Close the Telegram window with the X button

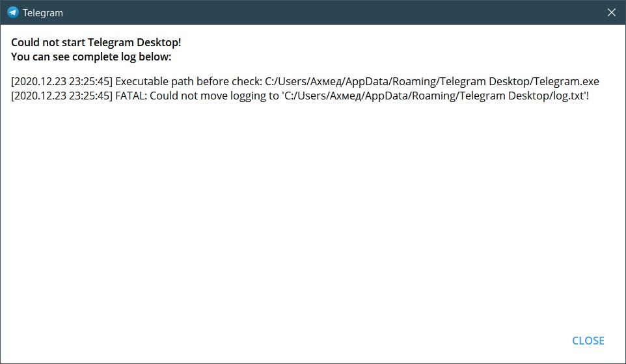tap(611, 12)
